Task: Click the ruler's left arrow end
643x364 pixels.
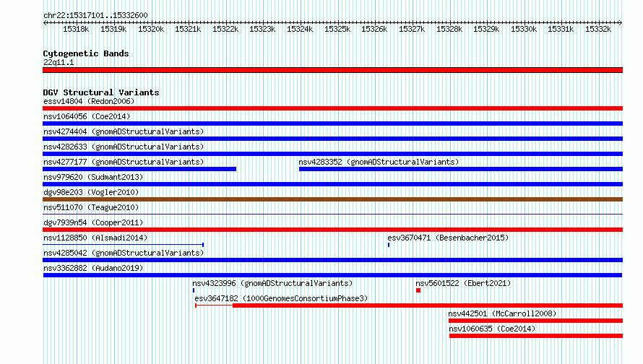Action: (x=45, y=22)
